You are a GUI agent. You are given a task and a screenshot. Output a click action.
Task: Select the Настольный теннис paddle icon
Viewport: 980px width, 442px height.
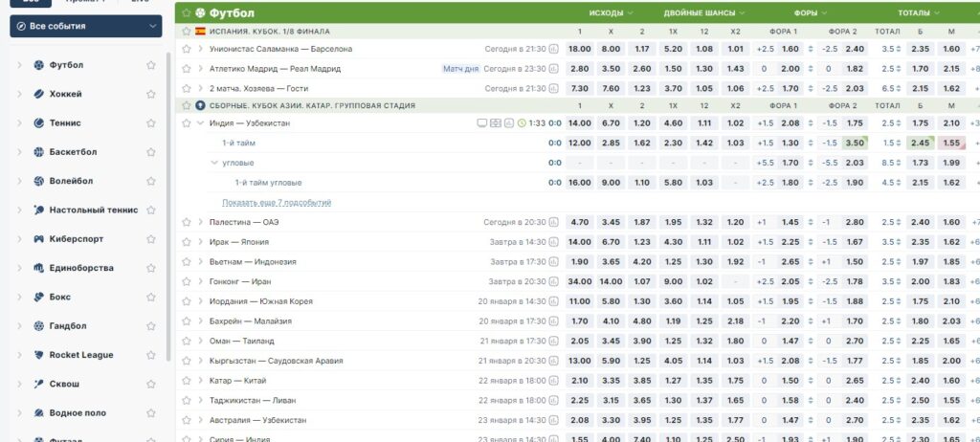click(38, 210)
